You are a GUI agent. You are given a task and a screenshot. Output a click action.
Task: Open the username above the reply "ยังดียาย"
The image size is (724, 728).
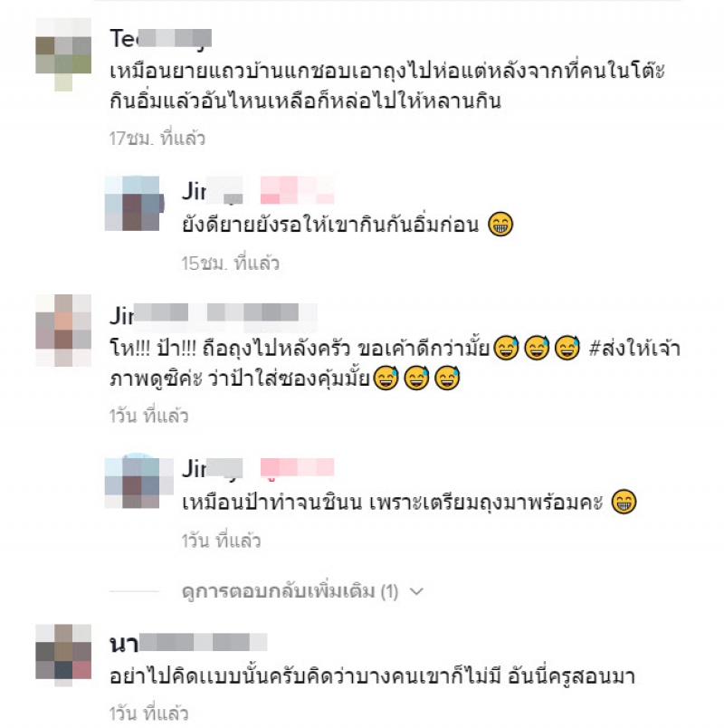(x=213, y=191)
